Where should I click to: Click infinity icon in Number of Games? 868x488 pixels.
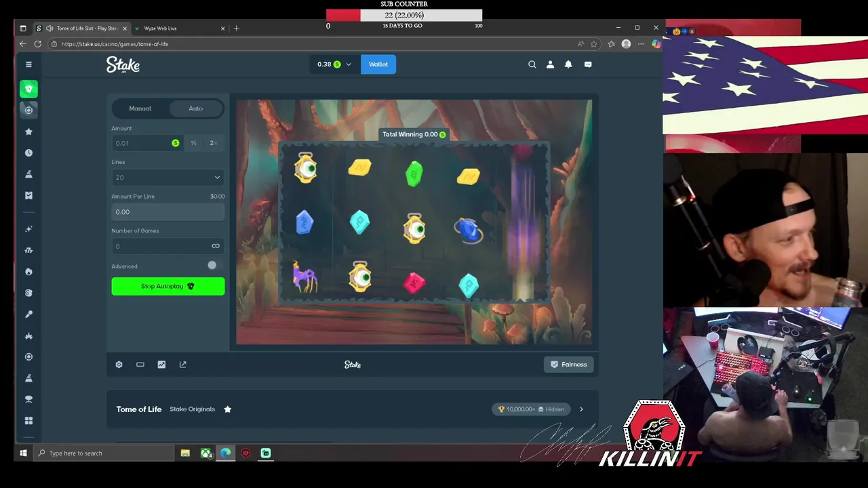point(216,246)
